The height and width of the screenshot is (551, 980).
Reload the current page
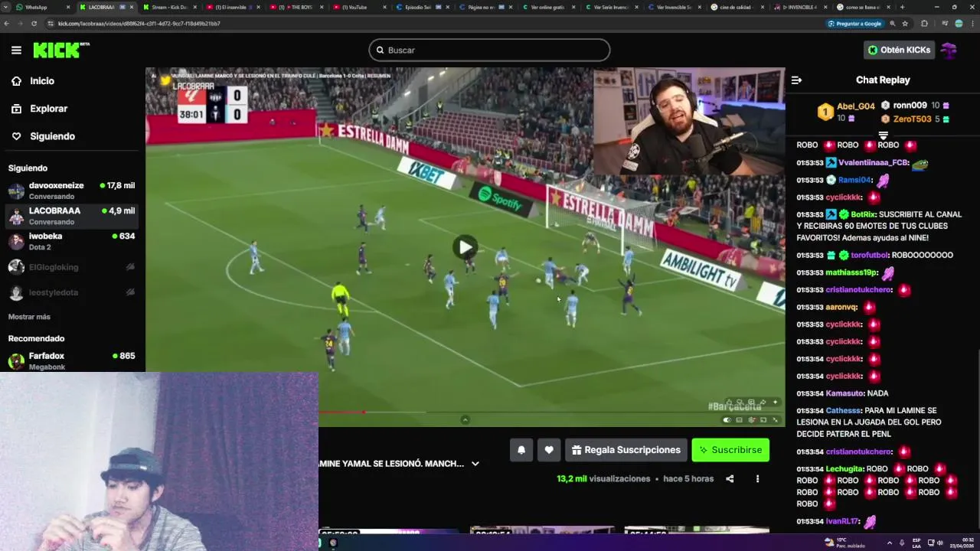[x=34, y=24]
